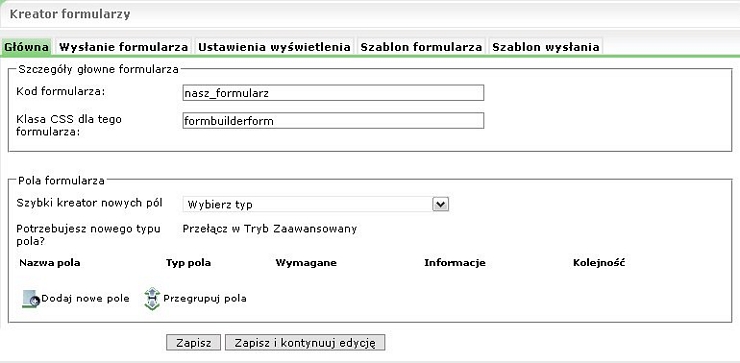Click the Przegrupuj pola arrows icon
The width and height of the screenshot is (740, 363).
point(152,299)
